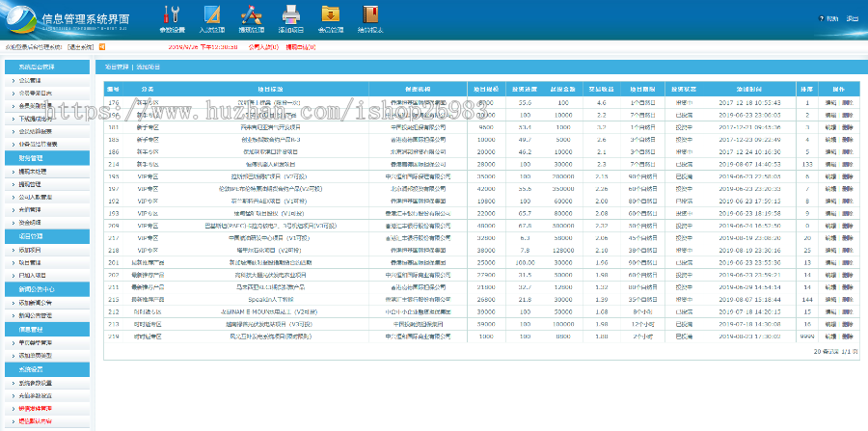Image resolution: width=868 pixels, height=431 pixels.
Task: Click 编辑 link for project number 176
Action: coord(830,101)
